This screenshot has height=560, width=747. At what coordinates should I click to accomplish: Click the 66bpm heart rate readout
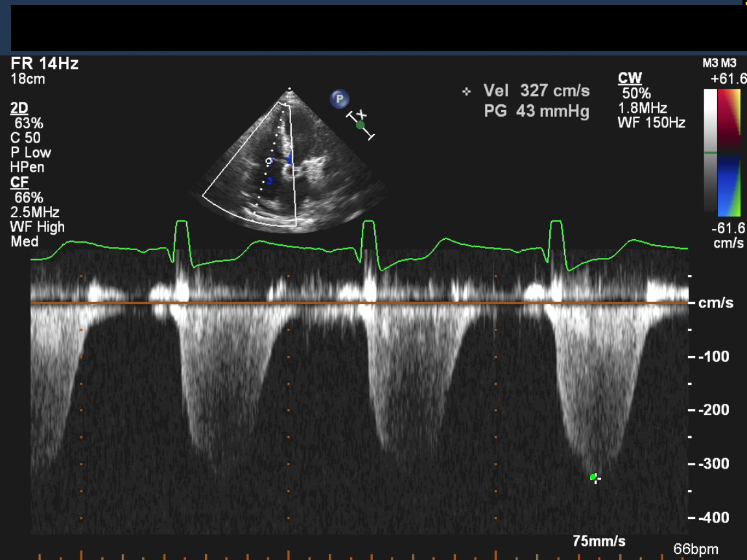695,550
